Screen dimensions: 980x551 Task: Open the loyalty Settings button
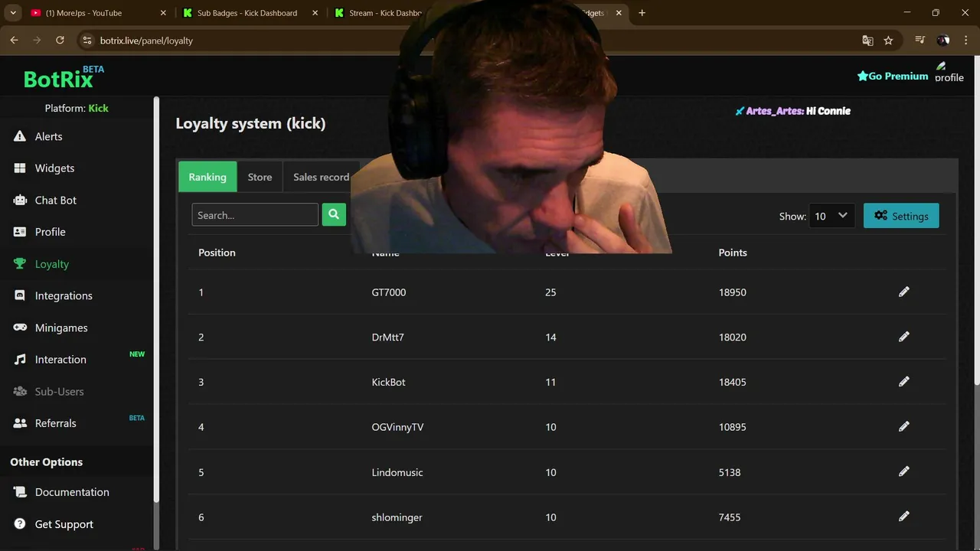point(901,216)
